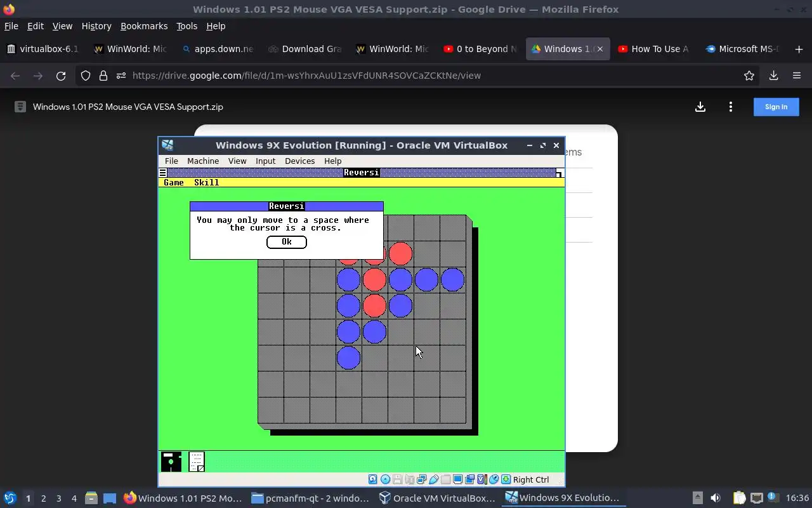Go forward in Firefox
Viewport: 812px width, 508px height.
click(38, 76)
